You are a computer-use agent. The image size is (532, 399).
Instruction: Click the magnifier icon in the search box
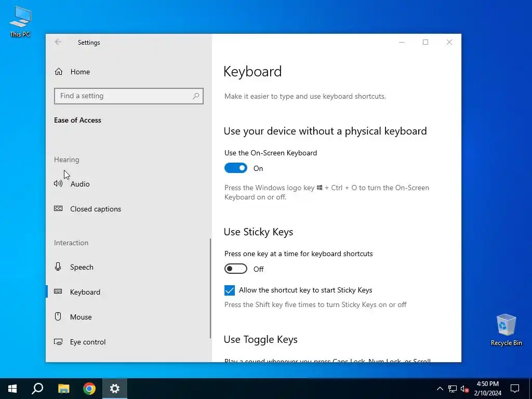click(x=196, y=96)
